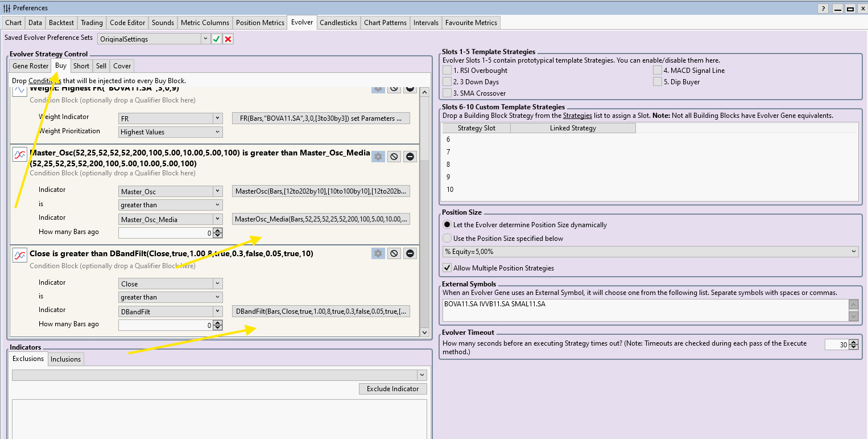Screen dimensions: 868x439
Task: Open the Gene Roster tab
Action: [x=31, y=66]
